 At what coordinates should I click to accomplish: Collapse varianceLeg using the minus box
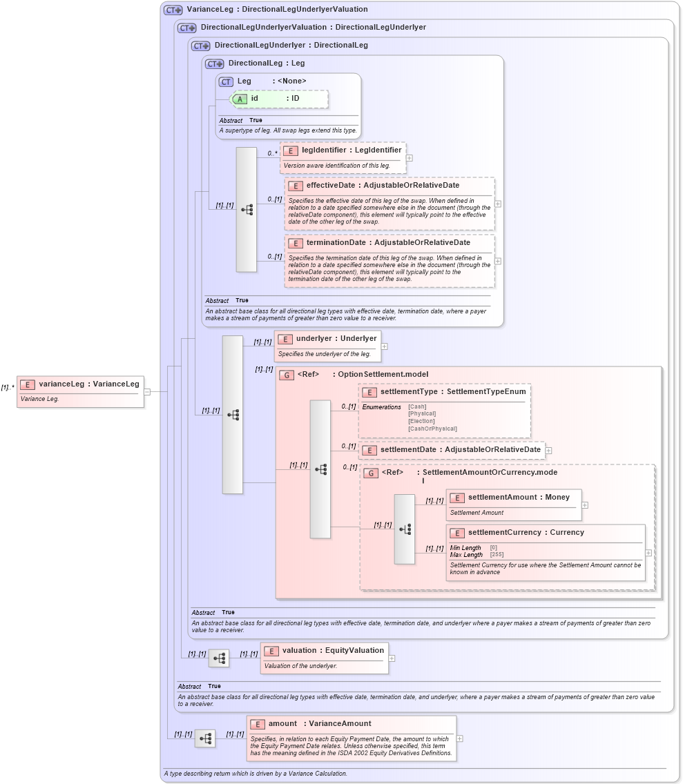click(x=146, y=391)
